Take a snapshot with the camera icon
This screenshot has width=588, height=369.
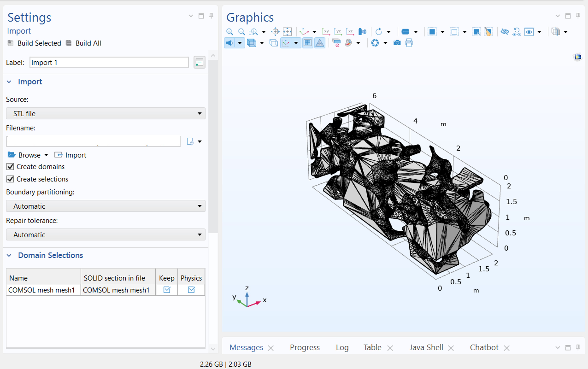[397, 43]
